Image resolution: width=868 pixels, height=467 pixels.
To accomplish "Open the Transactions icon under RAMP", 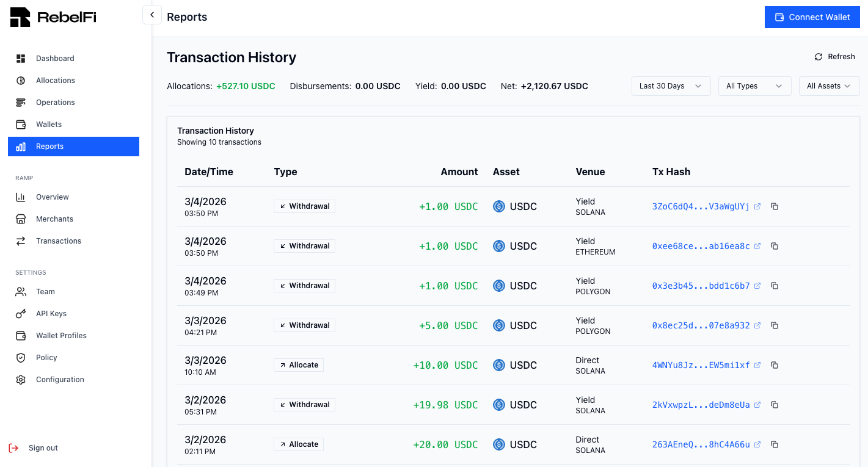I will coord(20,241).
